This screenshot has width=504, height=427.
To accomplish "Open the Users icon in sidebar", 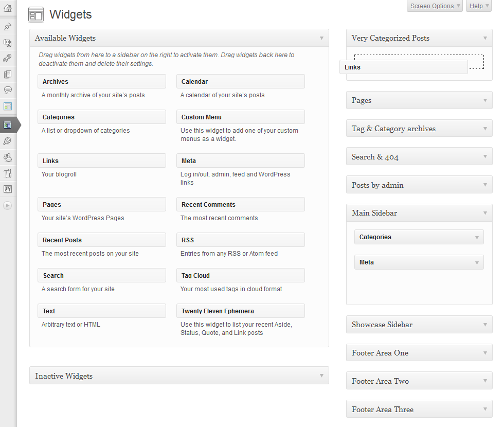I will (8, 157).
